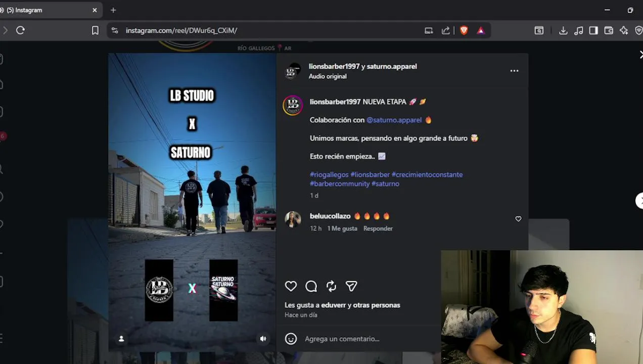The image size is (643, 364).
Task: Click the 'Hace un día' timestamp
Action: point(301,315)
